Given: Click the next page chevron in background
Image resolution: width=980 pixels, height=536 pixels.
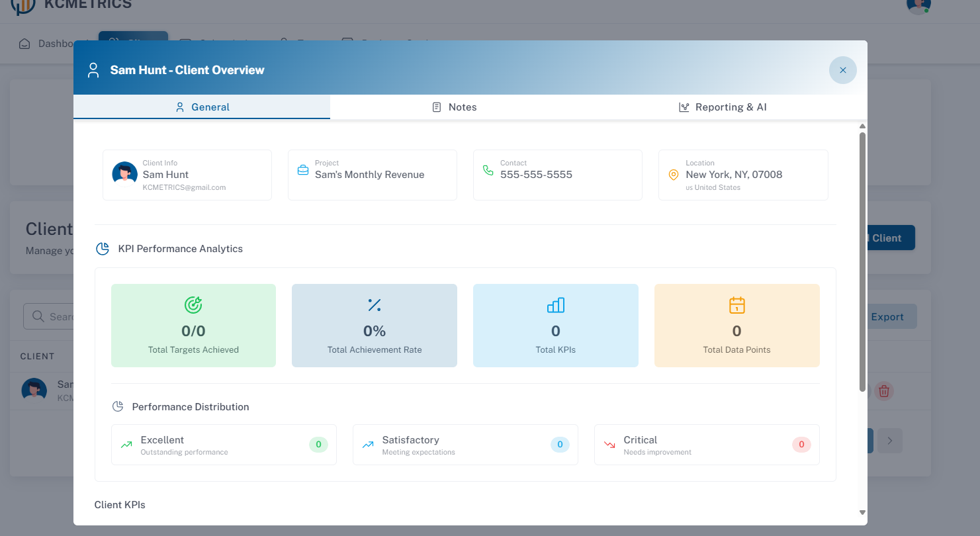Looking at the screenshot, I should [x=890, y=441].
